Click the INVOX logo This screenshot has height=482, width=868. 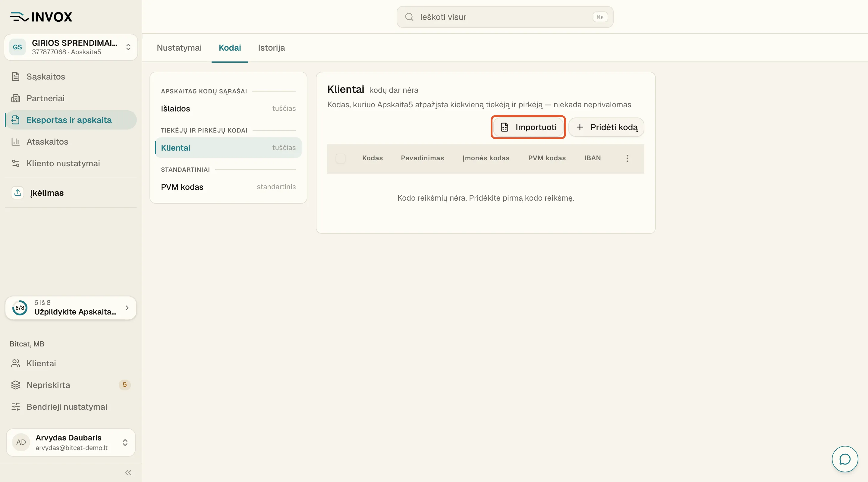[x=41, y=17]
